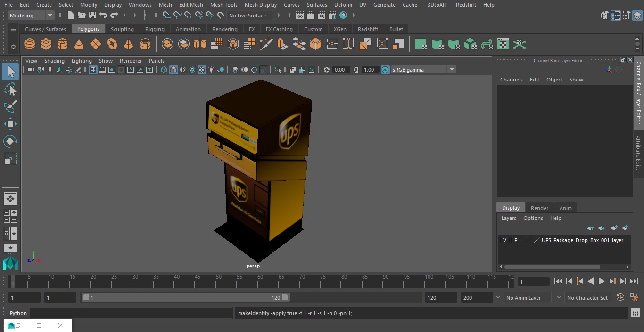The image size is (644, 332).
Task: Click the Save Scene icon
Action: tap(92, 16)
